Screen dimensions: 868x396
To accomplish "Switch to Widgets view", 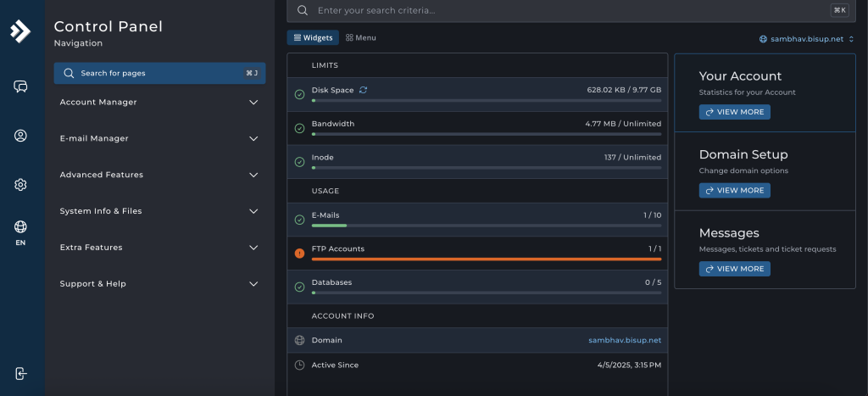I will coord(313,38).
